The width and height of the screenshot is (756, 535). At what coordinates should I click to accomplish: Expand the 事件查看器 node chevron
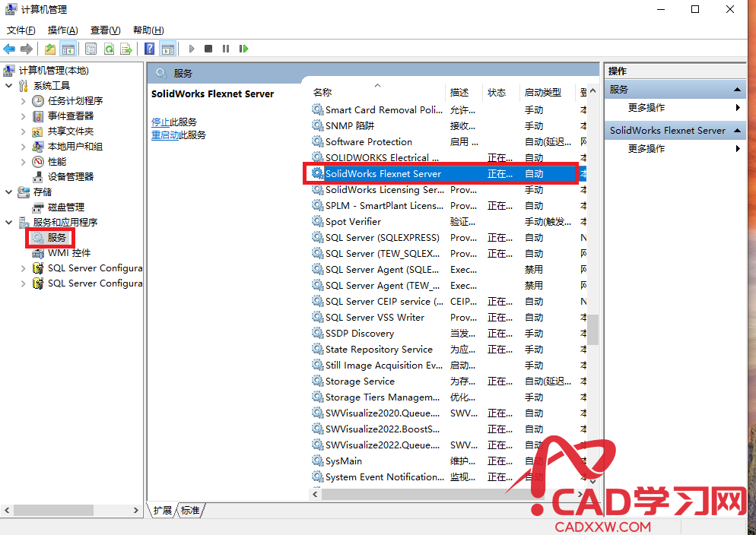coord(23,116)
